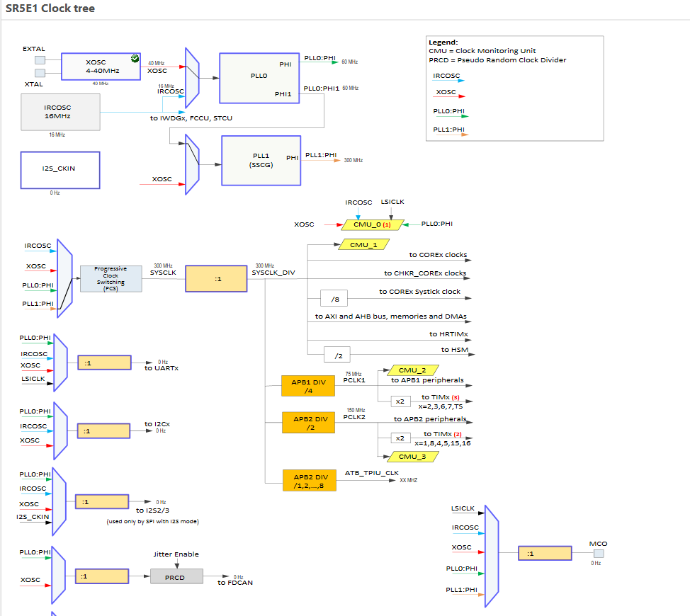690x616 pixels.
Task: Click the /2 HSM divider box
Action: [337, 355]
